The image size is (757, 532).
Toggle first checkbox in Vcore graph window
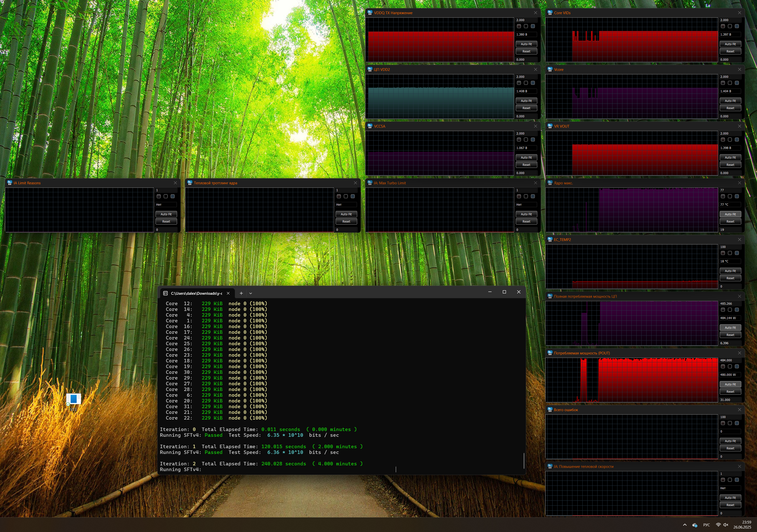723,83
